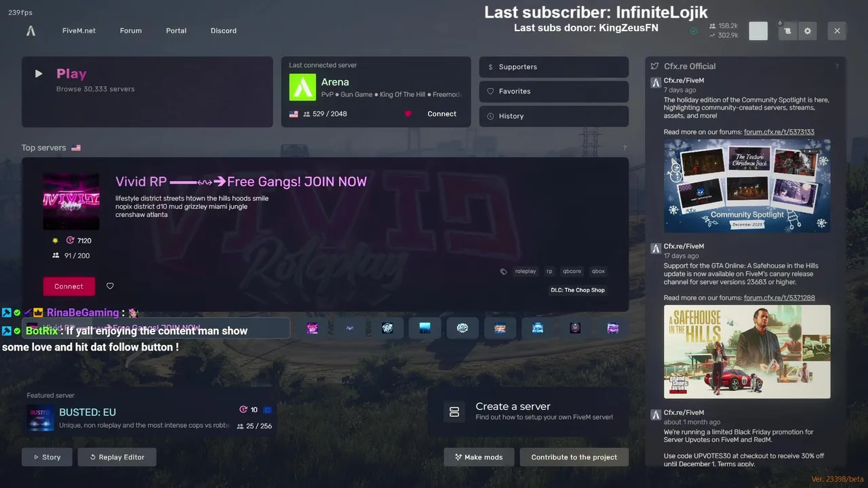Click the server stack icon in Create a server
The height and width of the screenshot is (488, 868).
(454, 411)
